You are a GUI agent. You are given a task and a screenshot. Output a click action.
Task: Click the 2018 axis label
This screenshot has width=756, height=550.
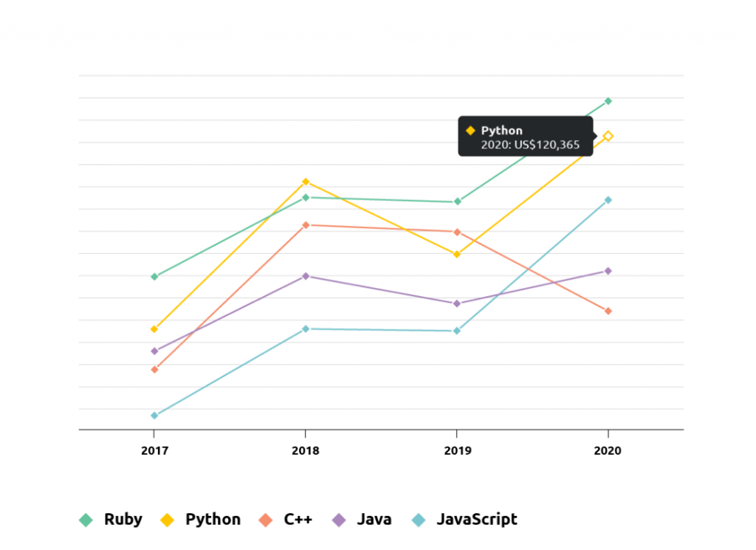305,450
